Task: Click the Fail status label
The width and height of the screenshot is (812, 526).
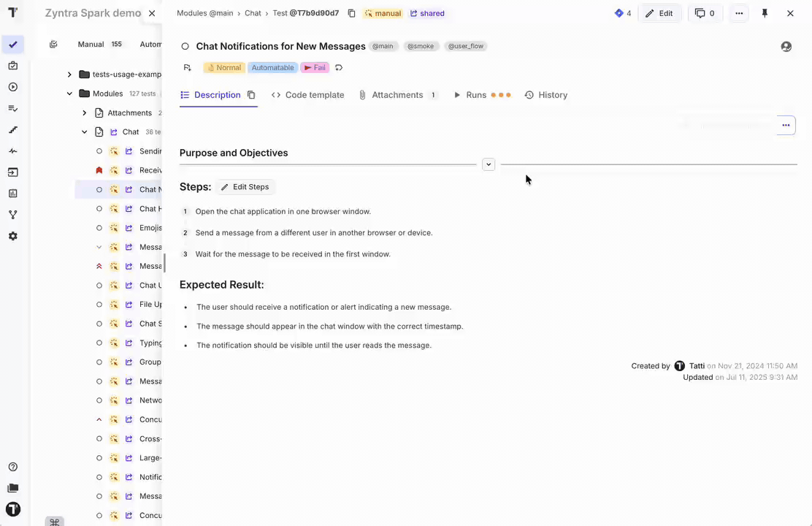Action: pos(315,68)
